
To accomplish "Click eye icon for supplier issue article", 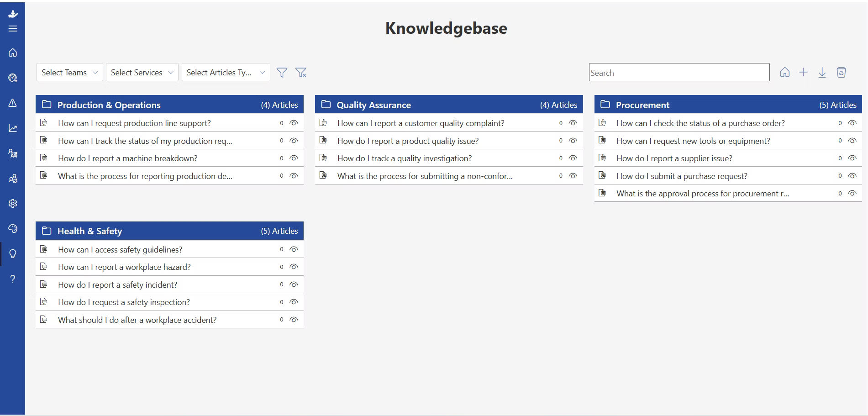I will pos(852,158).
